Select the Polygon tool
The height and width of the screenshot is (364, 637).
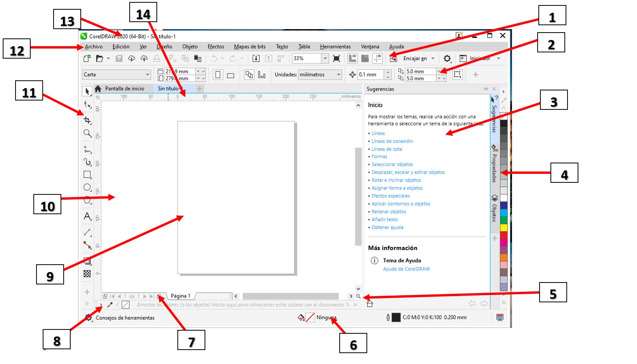pos(87,200)
